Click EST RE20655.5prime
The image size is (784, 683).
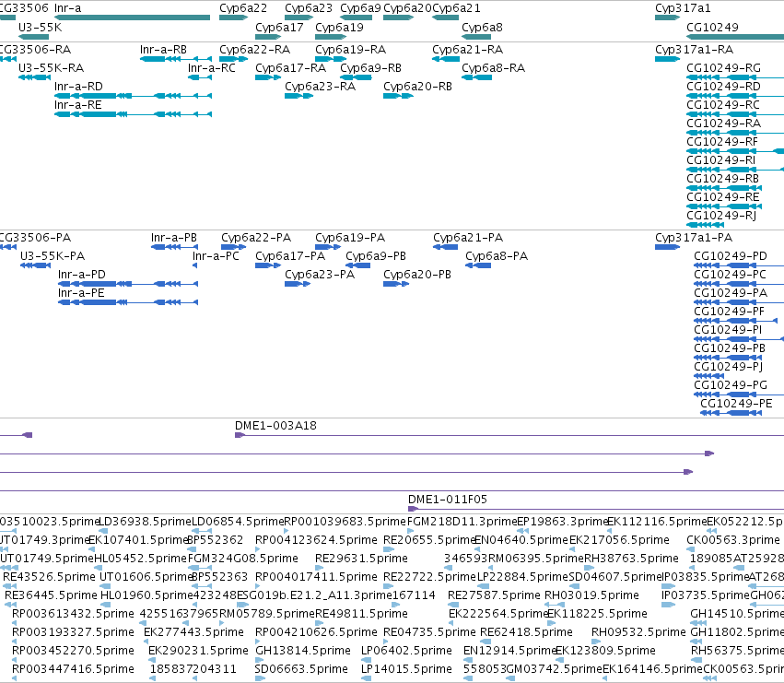[389, 549]
